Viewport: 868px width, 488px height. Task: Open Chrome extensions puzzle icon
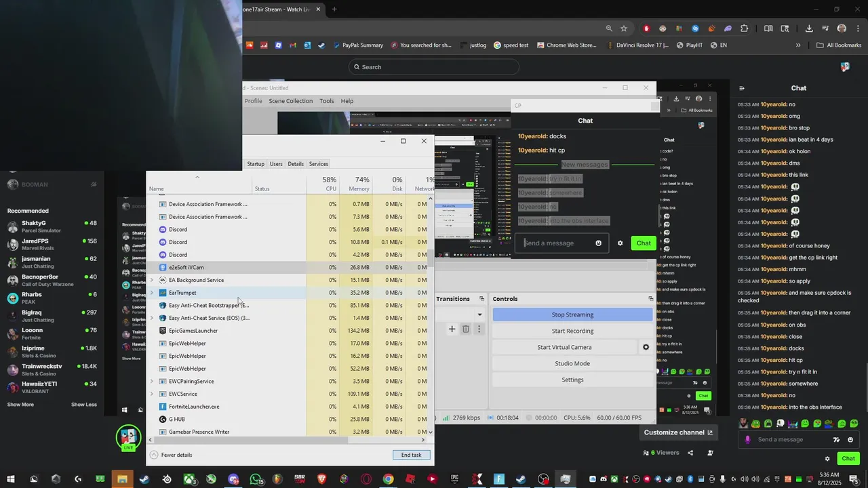745,28
